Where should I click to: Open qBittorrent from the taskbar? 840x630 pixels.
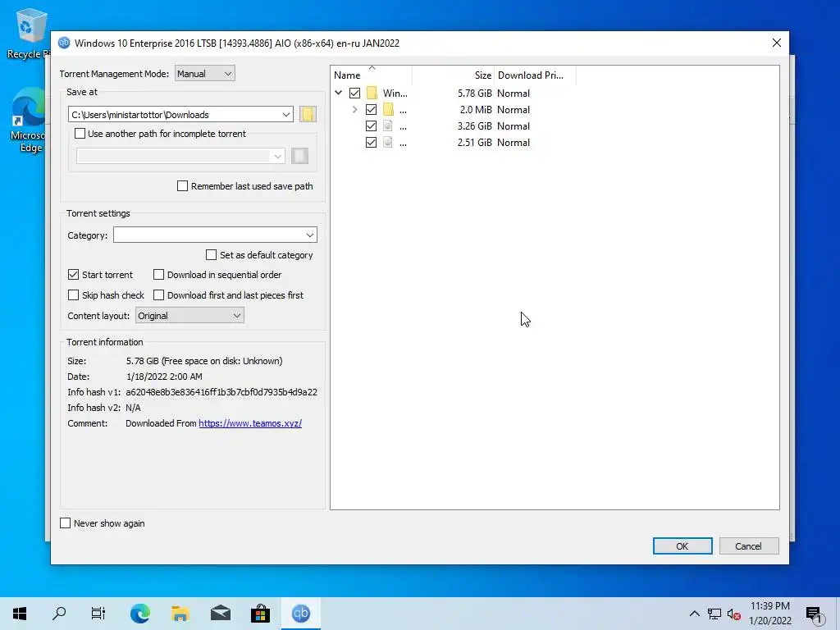point(300,614)
